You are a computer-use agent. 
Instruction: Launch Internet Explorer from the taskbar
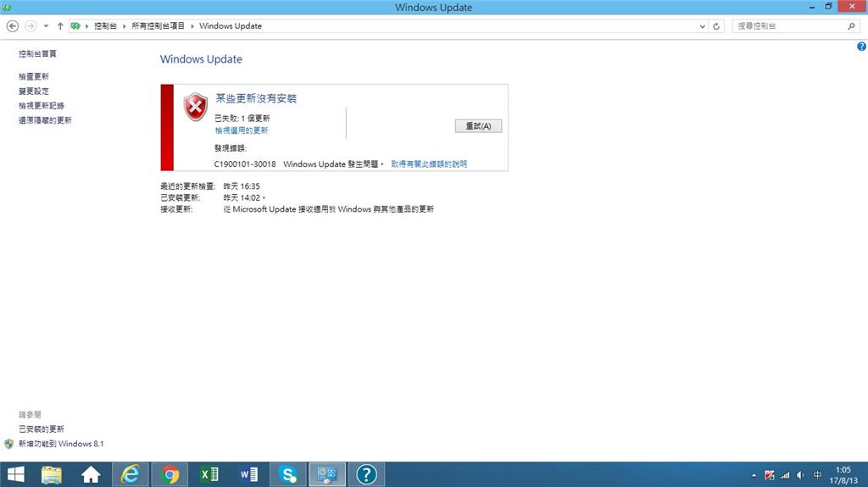[131, 475]
